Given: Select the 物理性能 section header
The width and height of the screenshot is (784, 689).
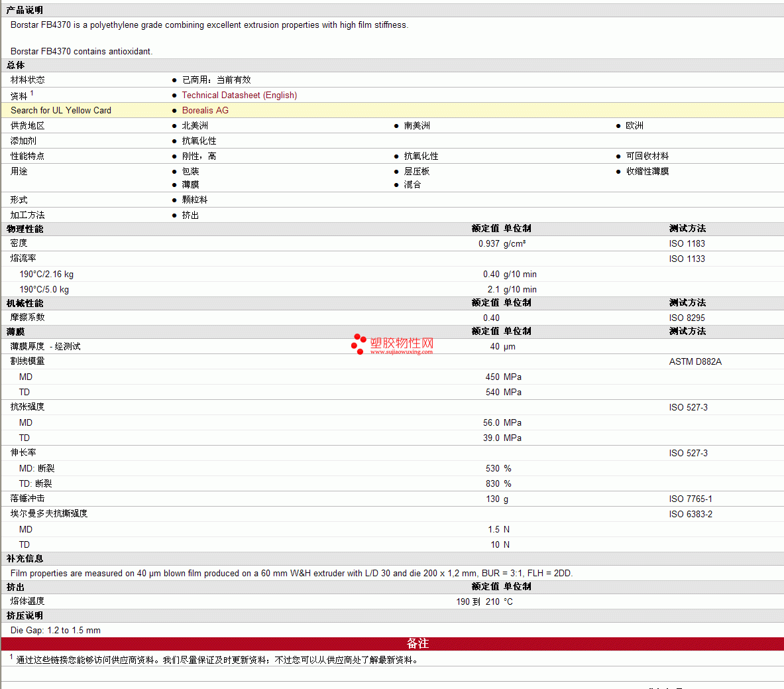Looking at the screenshot, I should (x=25, y=229).
